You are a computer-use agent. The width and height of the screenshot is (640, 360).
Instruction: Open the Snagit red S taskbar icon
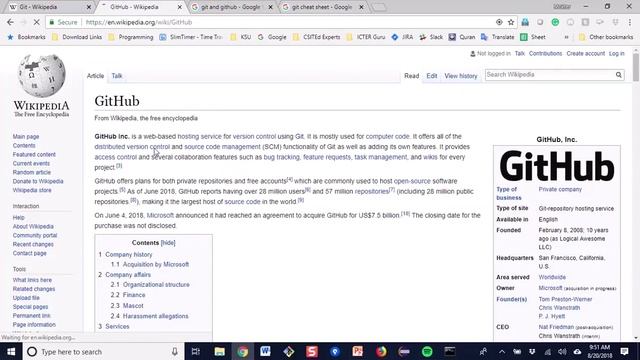312,351
